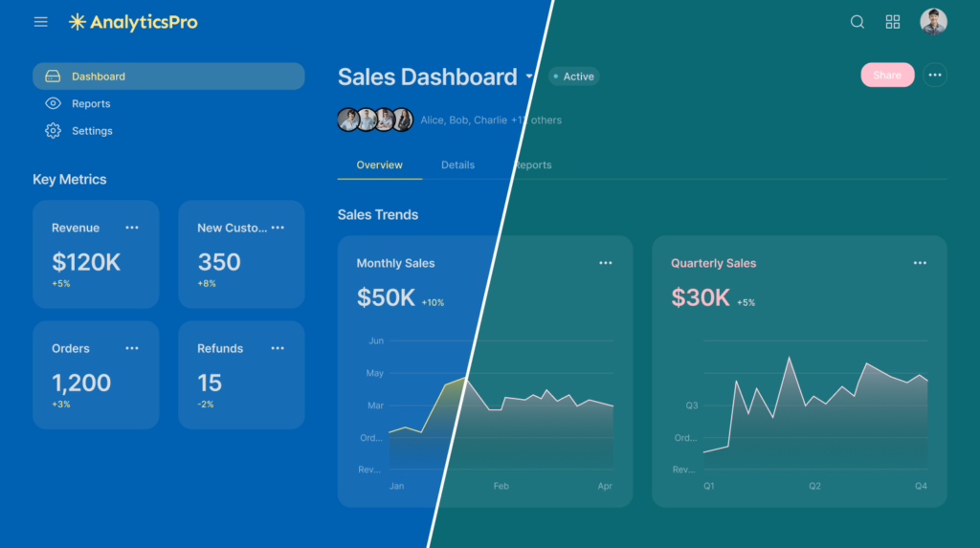The width and height of the screenshot is (980, 548).
Task: Open the hamburger menu icon
Action: point(40,22)
